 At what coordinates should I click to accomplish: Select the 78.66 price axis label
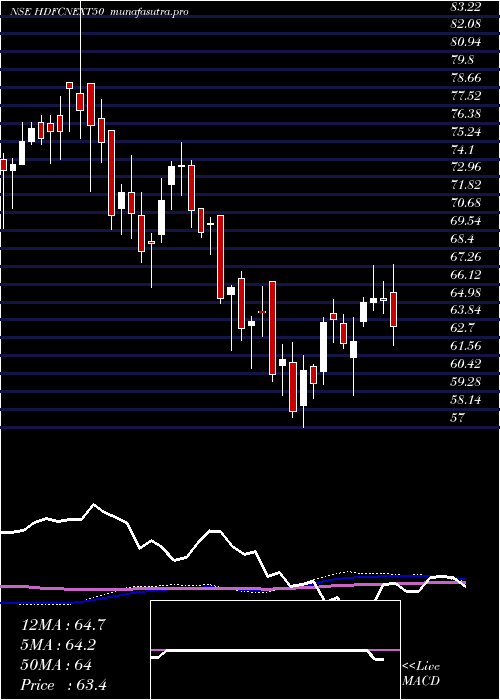point(466,78)
